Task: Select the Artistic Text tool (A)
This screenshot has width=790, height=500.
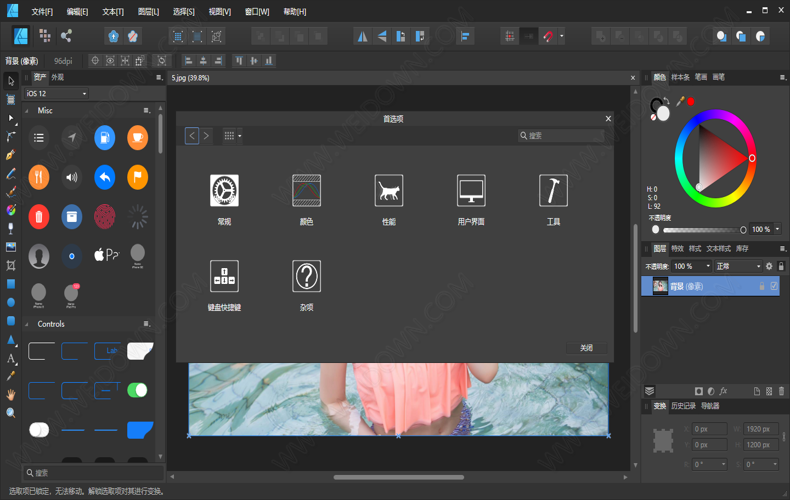Action: (11, 358)
